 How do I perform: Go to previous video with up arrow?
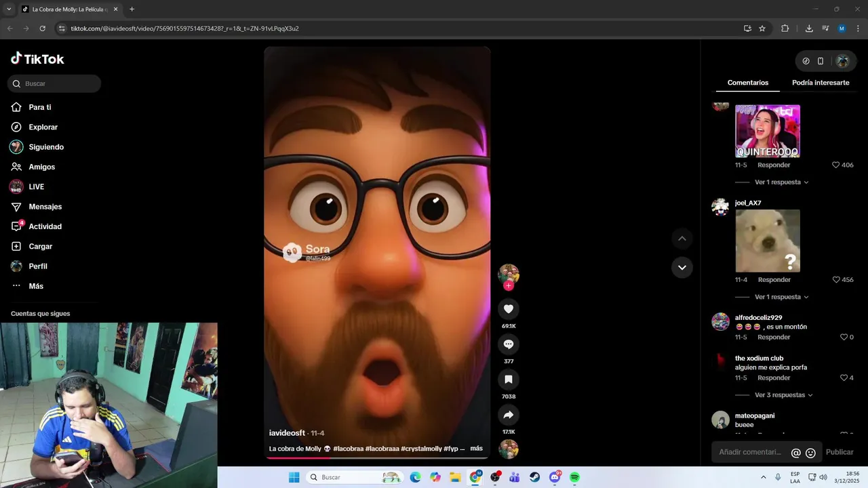[682, 239]
